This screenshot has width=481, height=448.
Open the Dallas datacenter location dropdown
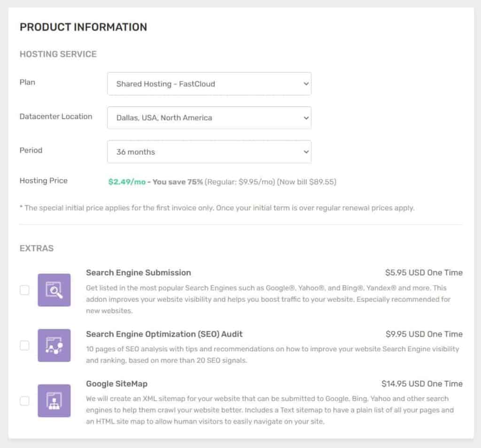(x=209, y=118)
